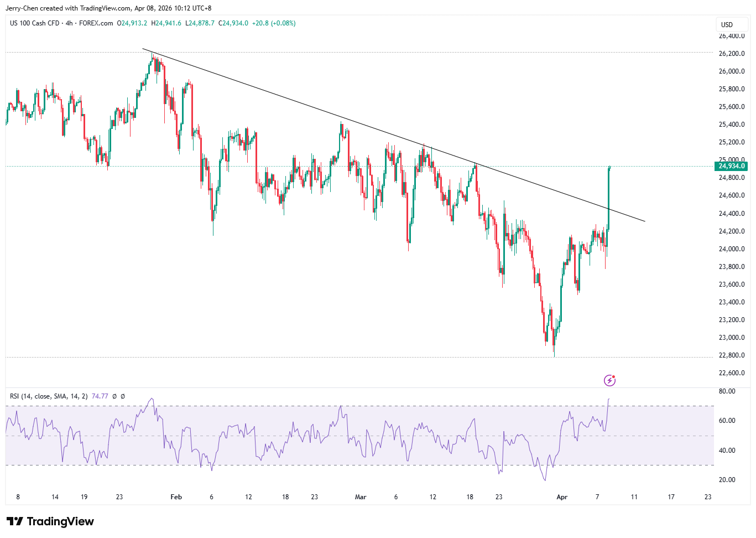Select the 4h interval in chart title
The width and height of the screenshot is (756, 538).
click(69, 23)
